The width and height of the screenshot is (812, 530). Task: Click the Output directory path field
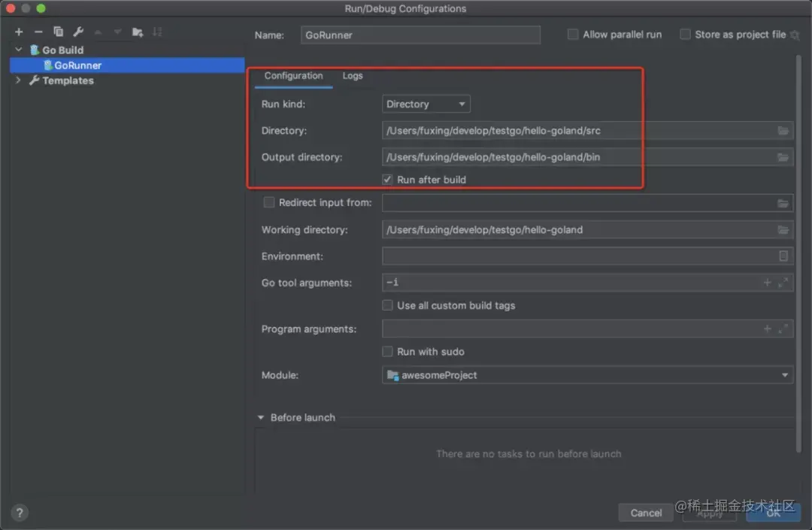pos(587,157)
